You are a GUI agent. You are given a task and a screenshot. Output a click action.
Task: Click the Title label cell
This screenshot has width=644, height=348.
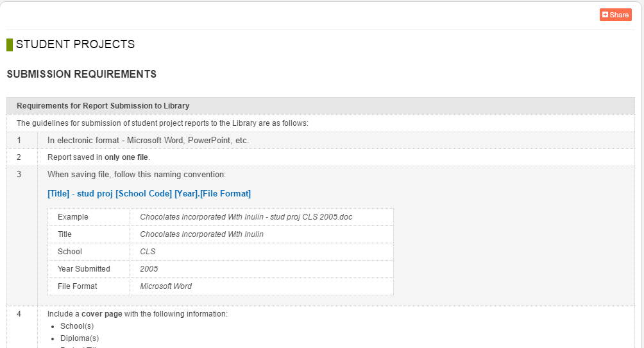(x=89, y=234)
